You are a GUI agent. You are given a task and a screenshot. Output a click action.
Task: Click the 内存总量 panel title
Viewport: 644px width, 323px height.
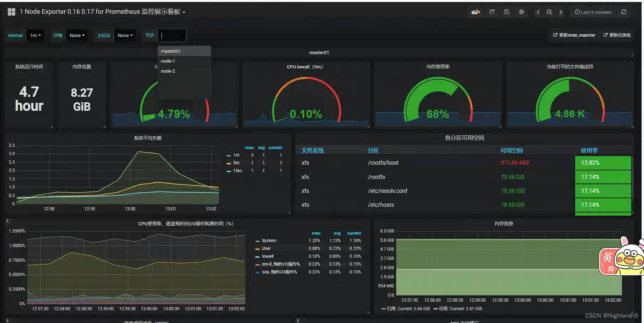tap(82, 67)
